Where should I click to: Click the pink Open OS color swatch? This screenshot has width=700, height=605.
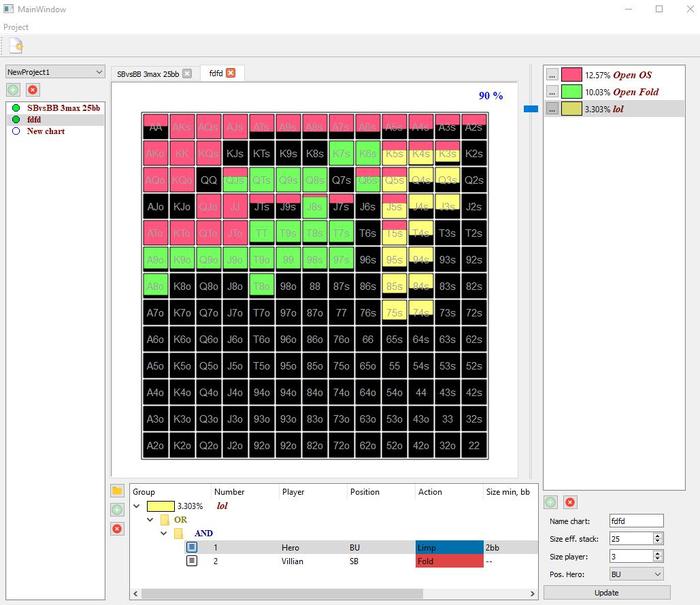click(x=571, y=75)
